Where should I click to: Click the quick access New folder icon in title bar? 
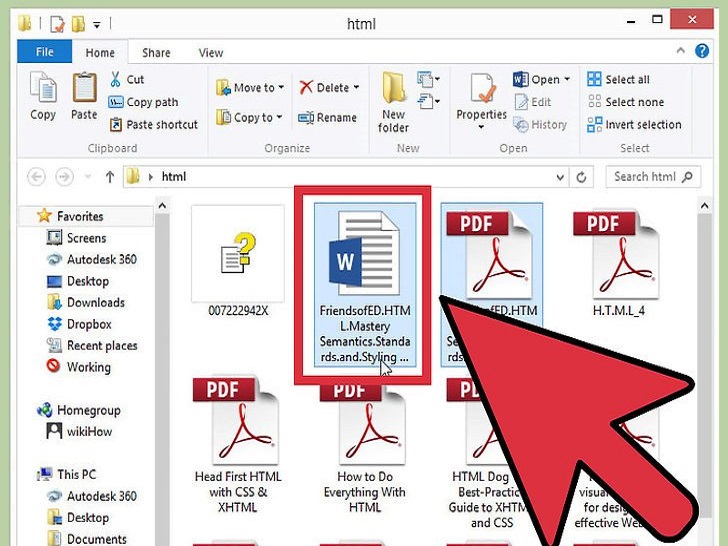(x=78, y=23)
